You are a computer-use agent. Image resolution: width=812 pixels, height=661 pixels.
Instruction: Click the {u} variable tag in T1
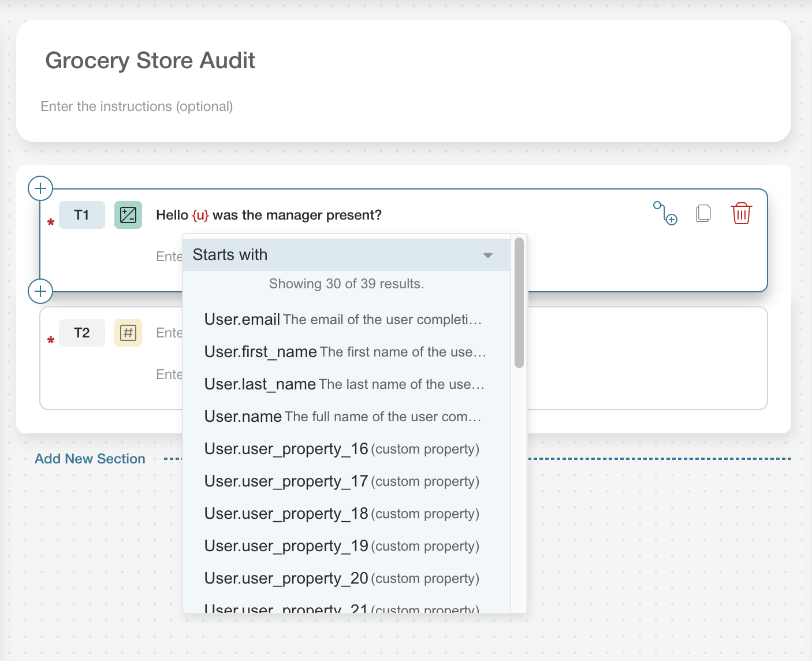pyautogui.click(x=200, y=215)
